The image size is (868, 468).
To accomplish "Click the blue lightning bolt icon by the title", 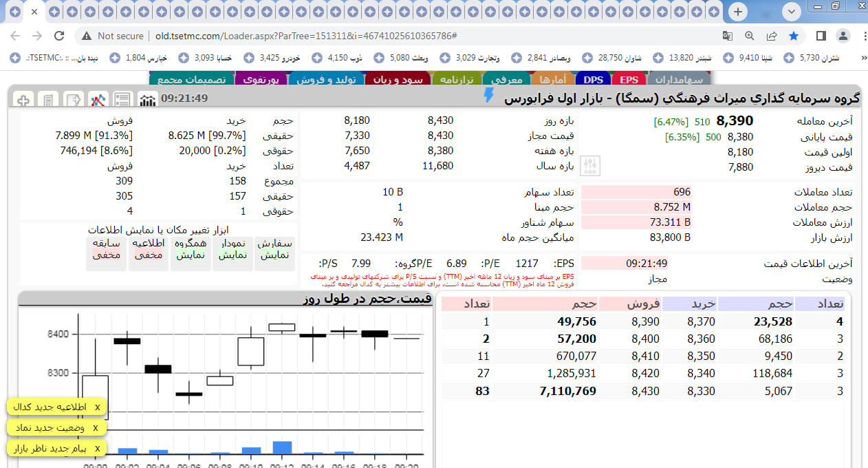I will tap(489, 96).
